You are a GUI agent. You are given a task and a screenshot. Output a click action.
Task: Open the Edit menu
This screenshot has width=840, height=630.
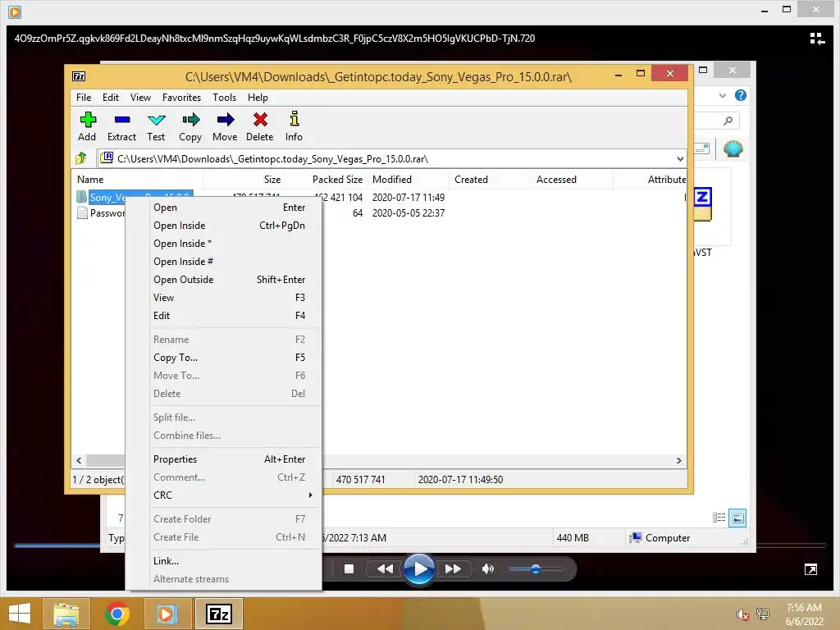pyautogui.click(x=111, y=98)
